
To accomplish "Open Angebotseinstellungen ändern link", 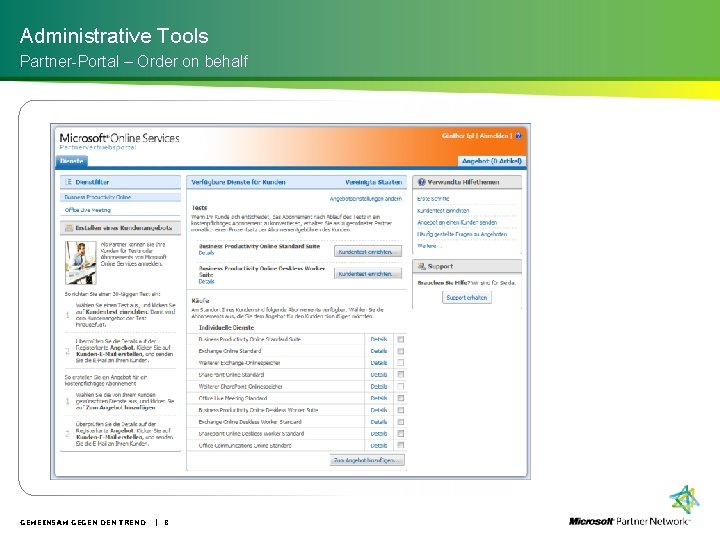I will pyautogui.click(x=366, y=199).
